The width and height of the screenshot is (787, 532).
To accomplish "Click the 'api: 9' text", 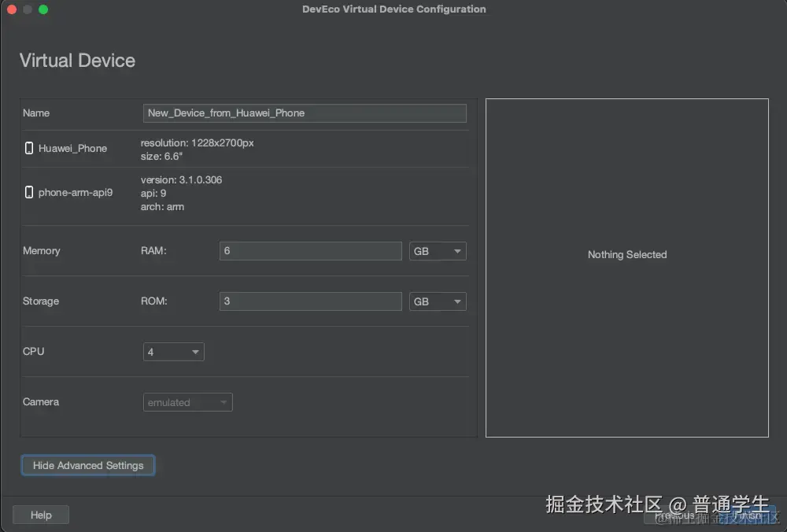I will click(x=153, y=194).
